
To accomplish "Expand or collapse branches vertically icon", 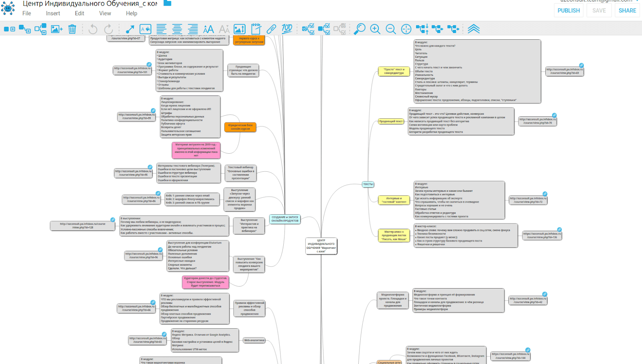I will pyautogui.click(x=422, y=29).
